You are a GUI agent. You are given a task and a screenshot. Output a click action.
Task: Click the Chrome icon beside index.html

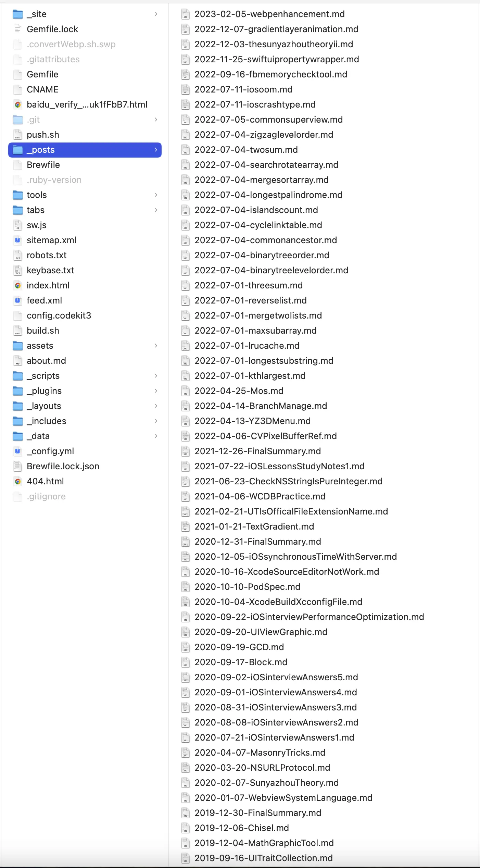(18, 285)
